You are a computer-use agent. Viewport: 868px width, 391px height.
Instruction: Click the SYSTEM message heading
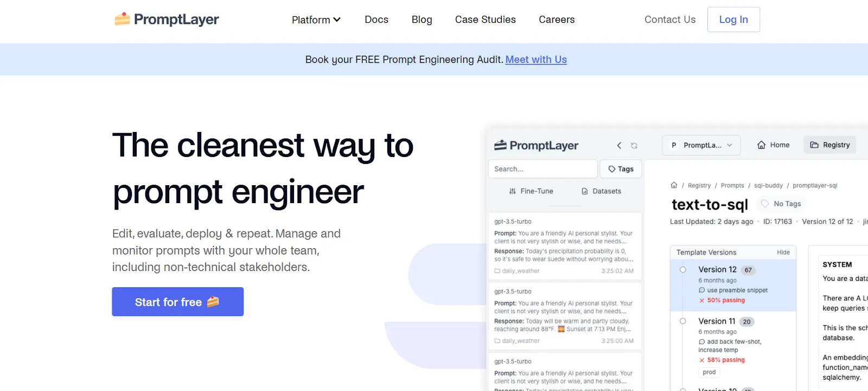pyautogui.click(x=837, y=264)
